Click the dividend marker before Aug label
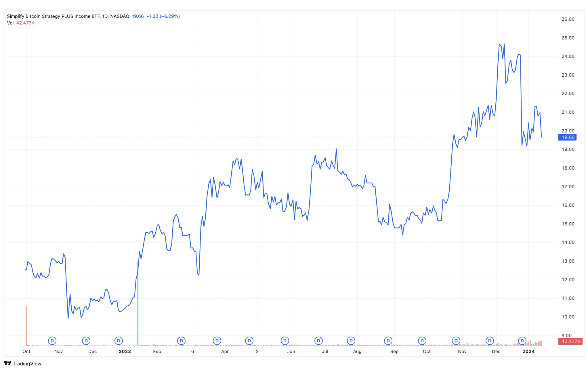 tap(351, 341)
